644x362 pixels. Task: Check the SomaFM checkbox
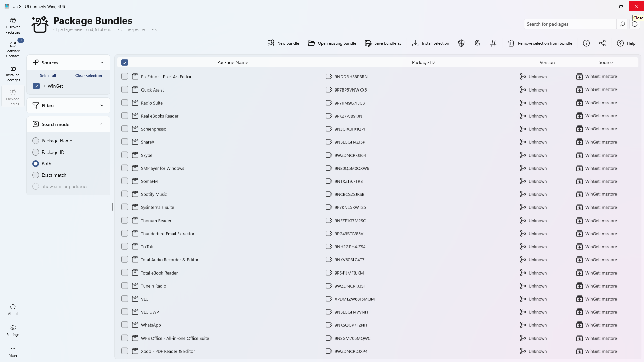point(125,181)
